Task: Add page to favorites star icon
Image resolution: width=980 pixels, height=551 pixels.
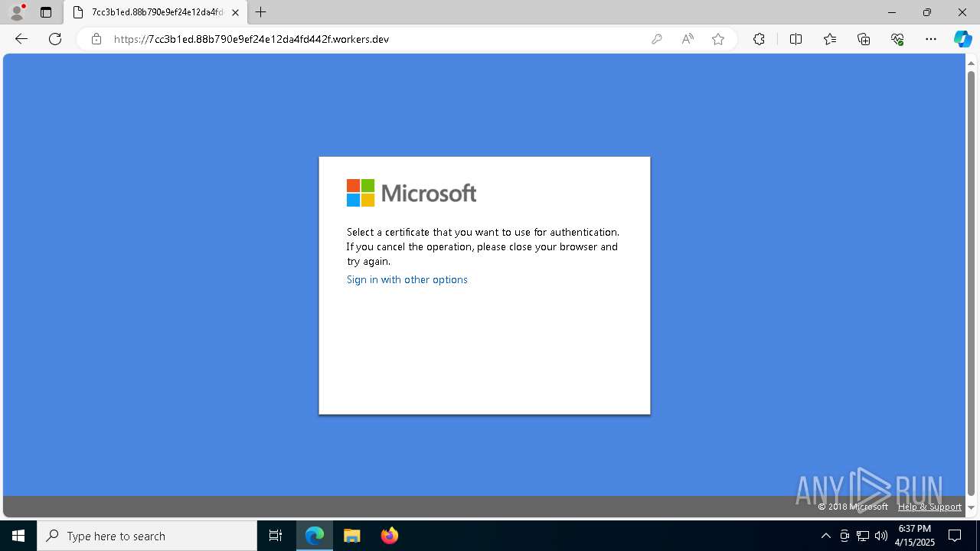Action: [718, 39]
